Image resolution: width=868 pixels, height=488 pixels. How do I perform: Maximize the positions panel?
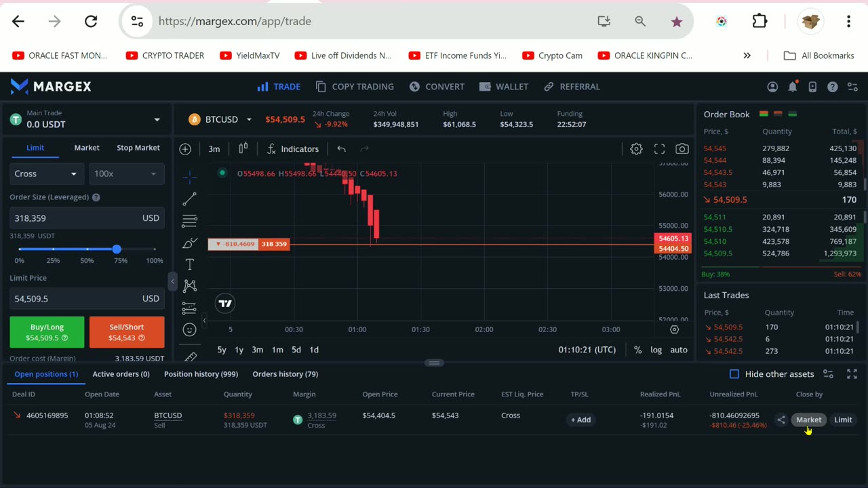click(852, 374)
